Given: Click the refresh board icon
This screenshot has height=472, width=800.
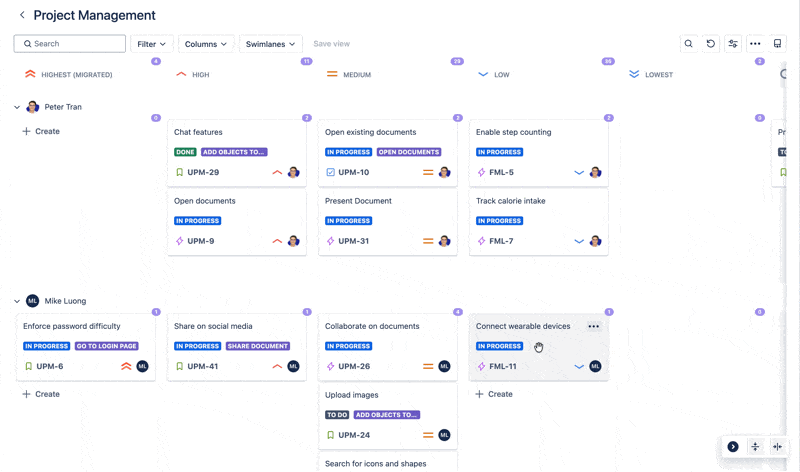Looking at the screenshot, I should click(x=711, y=44).
